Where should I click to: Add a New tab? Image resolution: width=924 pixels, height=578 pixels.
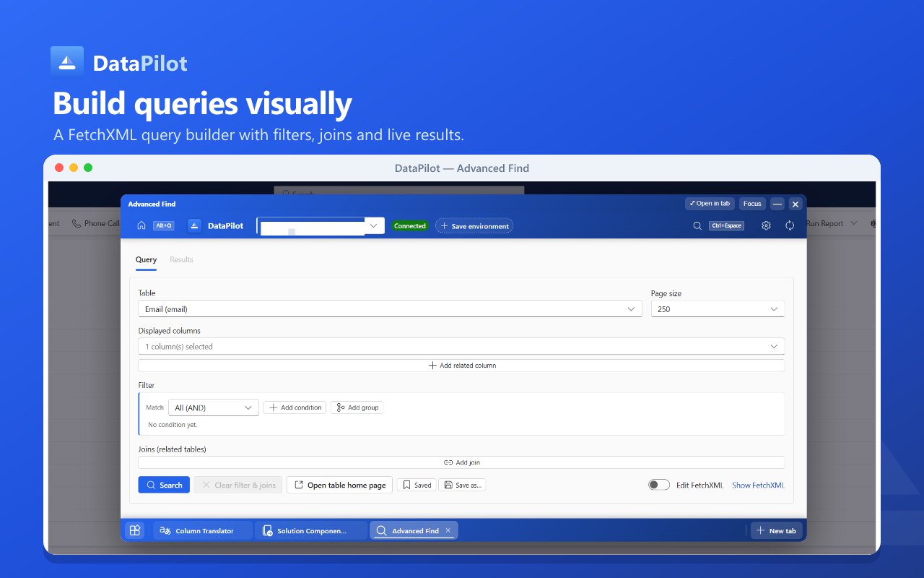(777, 530)
